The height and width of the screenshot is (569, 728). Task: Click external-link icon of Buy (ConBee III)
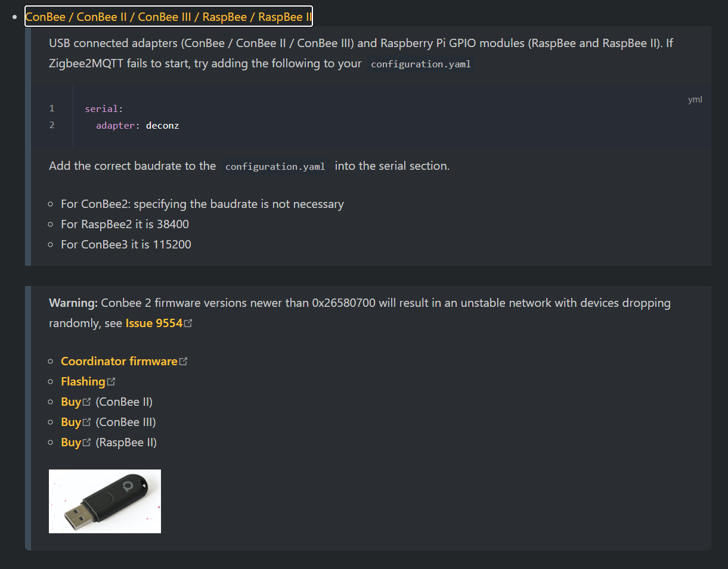coord(87,422)
